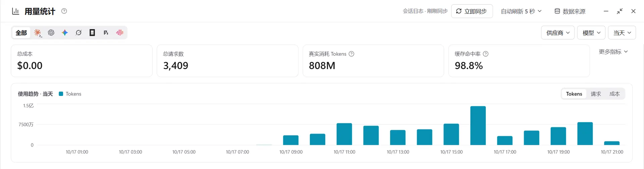This screenshot has height=169, width=644.
Task: Switch chart to 成本 view
Action: coord(614,94)
